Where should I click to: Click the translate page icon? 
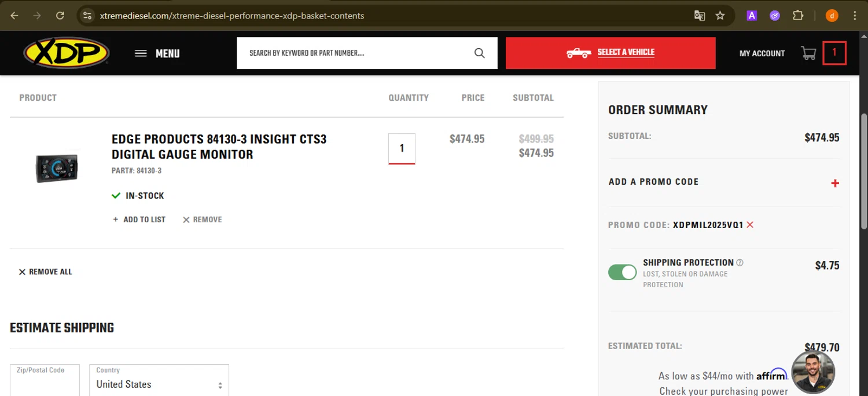pyautogui.click(x=700, y=16)
